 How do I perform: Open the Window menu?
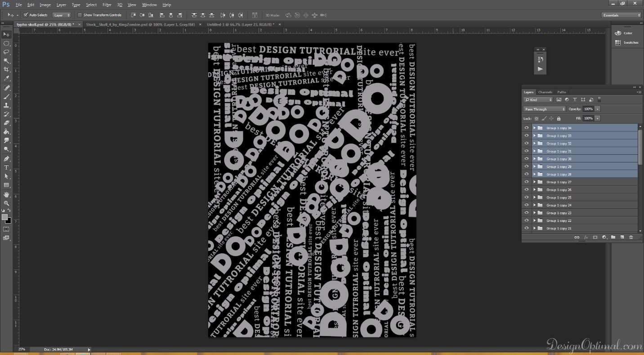point(149,4)
